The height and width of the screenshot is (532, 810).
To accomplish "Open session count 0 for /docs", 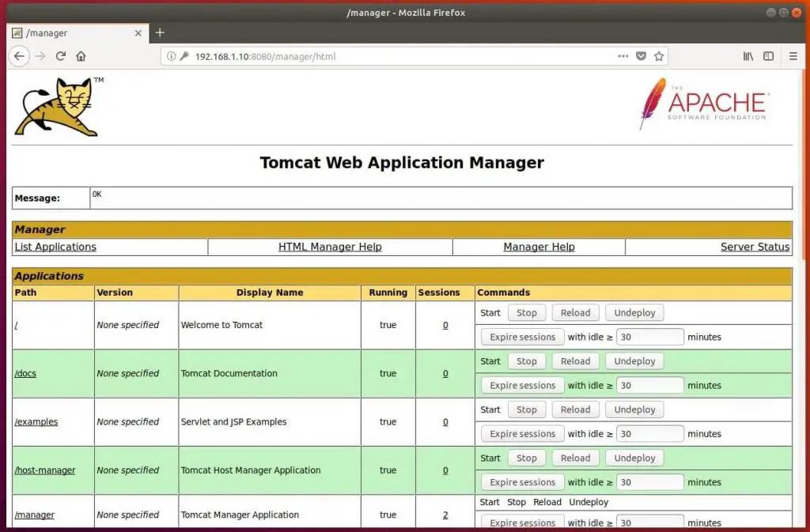I will [445, 373].
